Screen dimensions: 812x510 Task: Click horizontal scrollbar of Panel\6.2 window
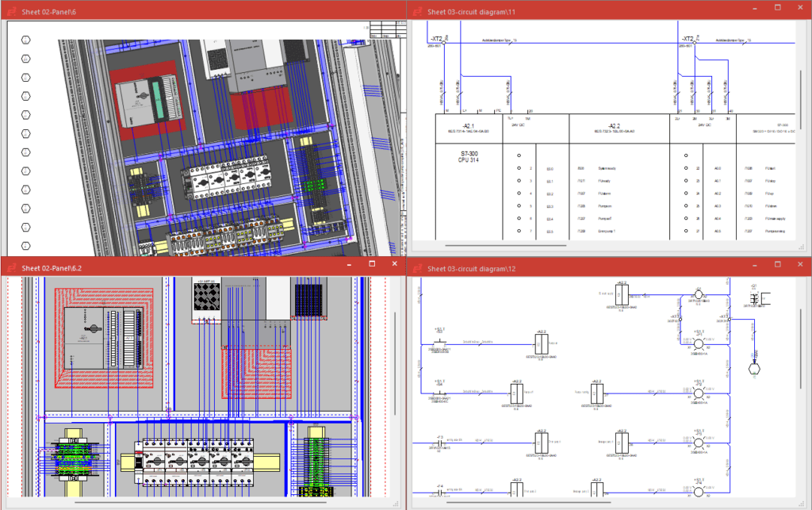[x=201, y=502]
